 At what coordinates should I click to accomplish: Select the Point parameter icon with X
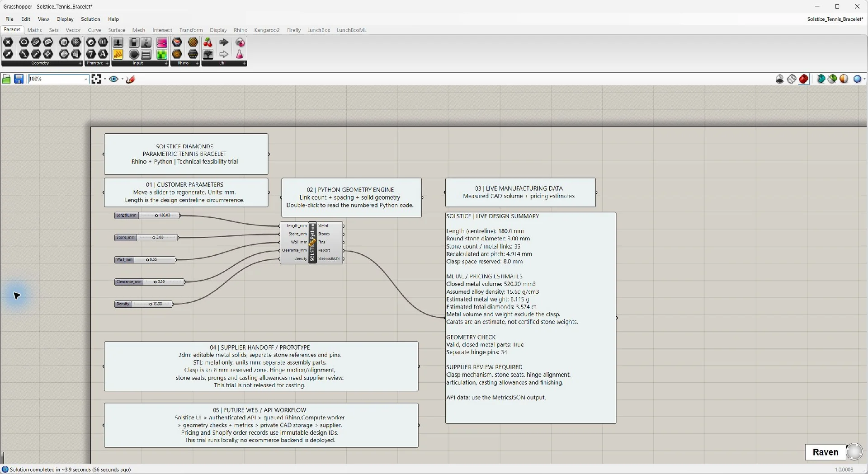point(8,42)
